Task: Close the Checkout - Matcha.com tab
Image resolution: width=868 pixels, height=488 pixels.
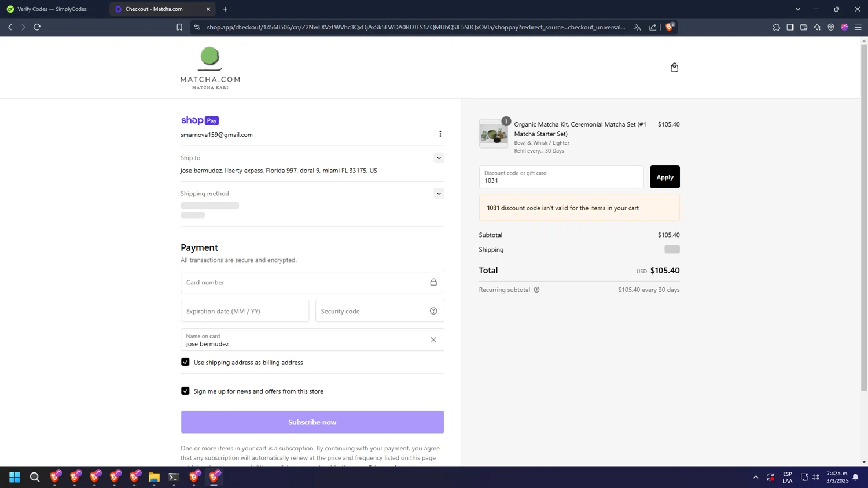Action: point(208,9)
